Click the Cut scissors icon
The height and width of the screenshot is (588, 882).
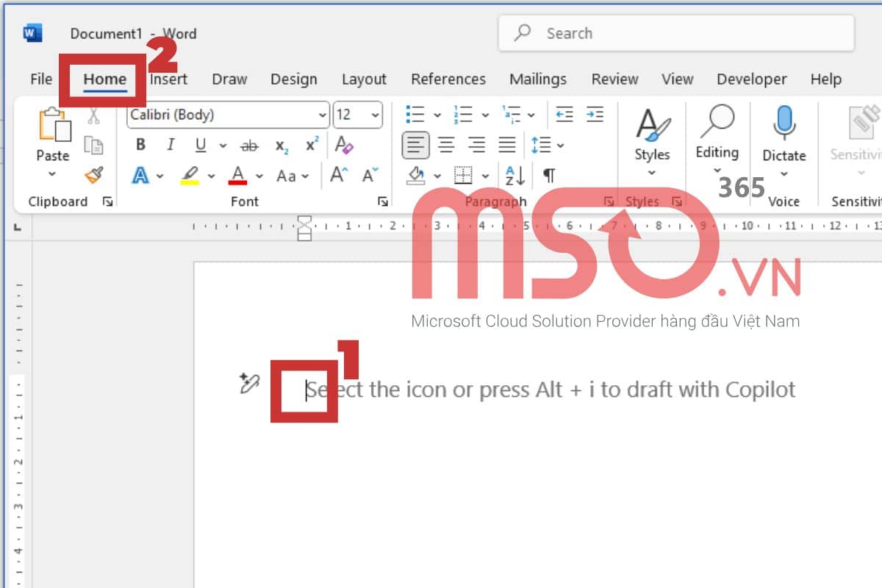(93, 115)
